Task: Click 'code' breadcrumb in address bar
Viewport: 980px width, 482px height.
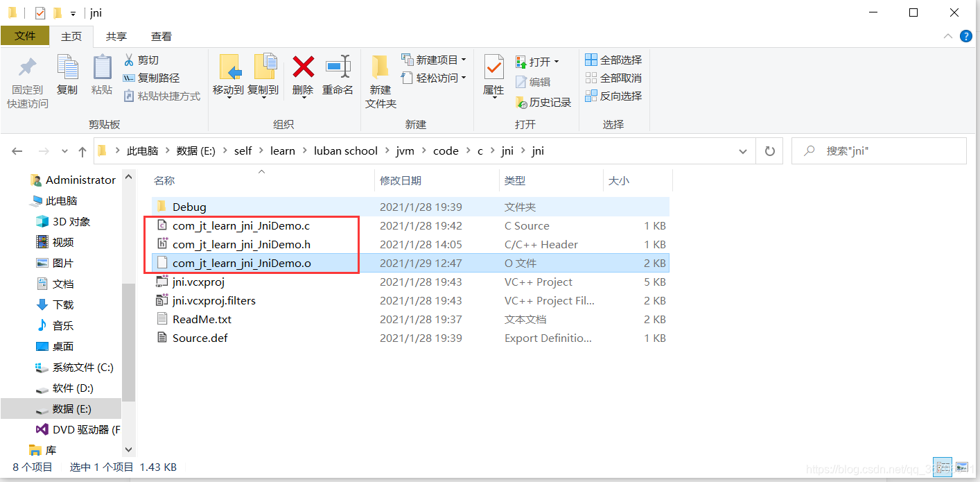Action: coord(446,151)
